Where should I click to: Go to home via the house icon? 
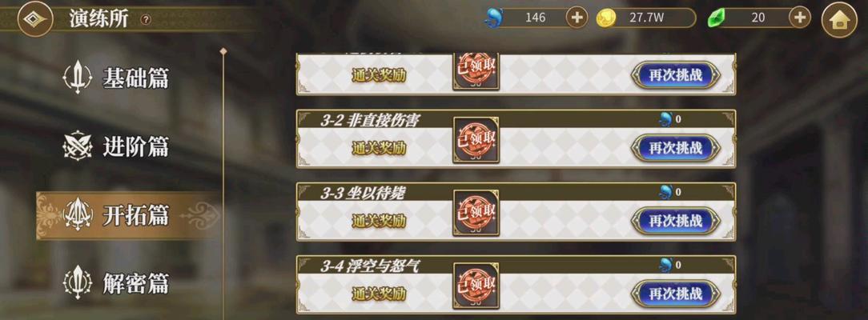pyautogui.click(x=839, y=20)
